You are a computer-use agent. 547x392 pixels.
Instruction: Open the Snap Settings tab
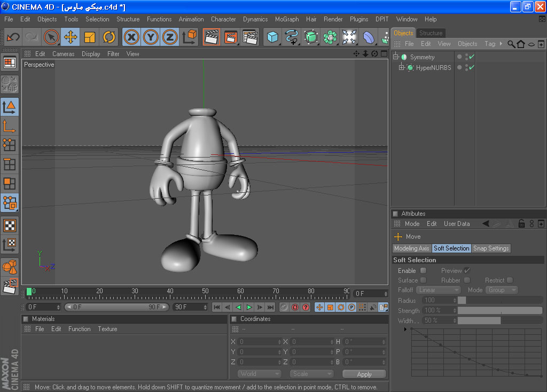pyautogui.click(x=491, y=248)
